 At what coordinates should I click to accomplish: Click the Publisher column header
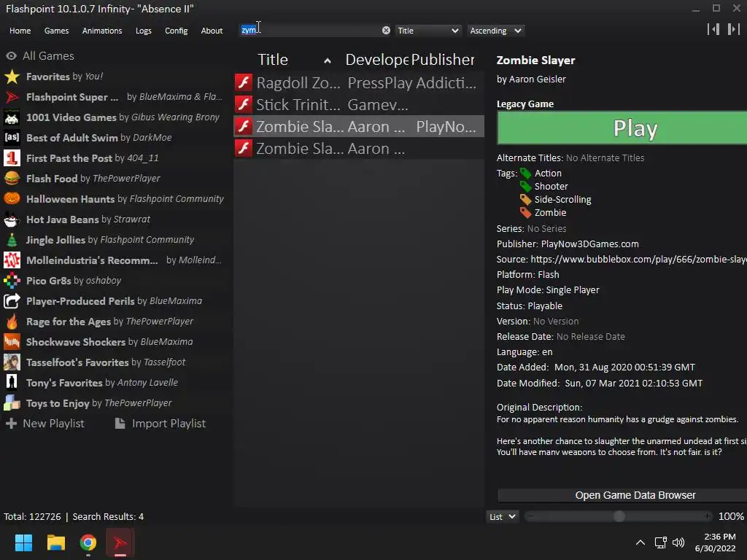tap(443, 60)
